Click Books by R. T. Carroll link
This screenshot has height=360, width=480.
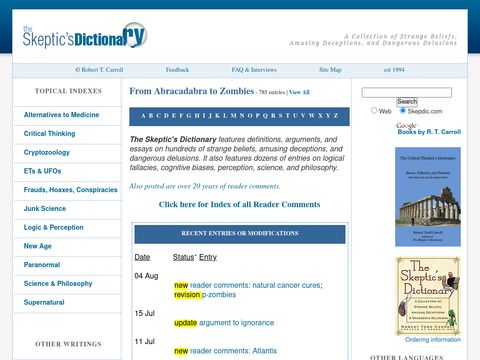pyautogui.click(x=429, y=132)
